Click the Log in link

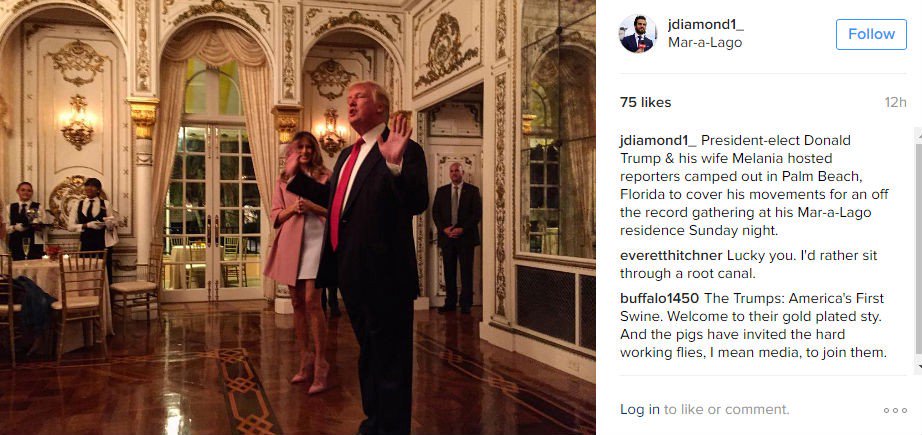tap(640, 410)
